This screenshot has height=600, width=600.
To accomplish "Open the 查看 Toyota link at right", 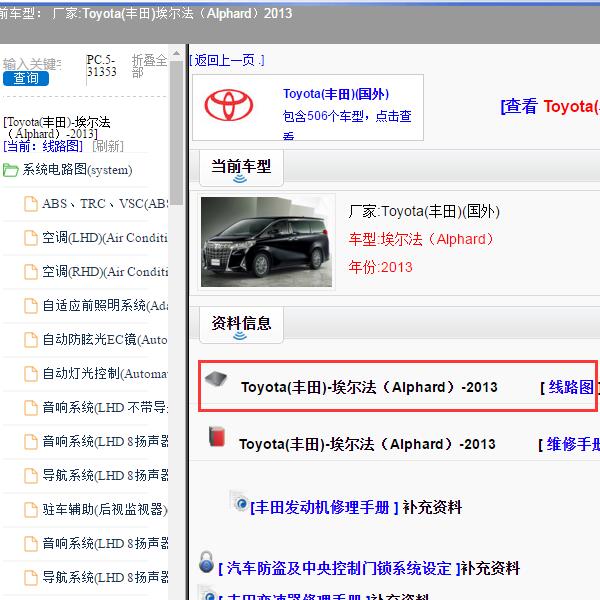I will 550,106.
